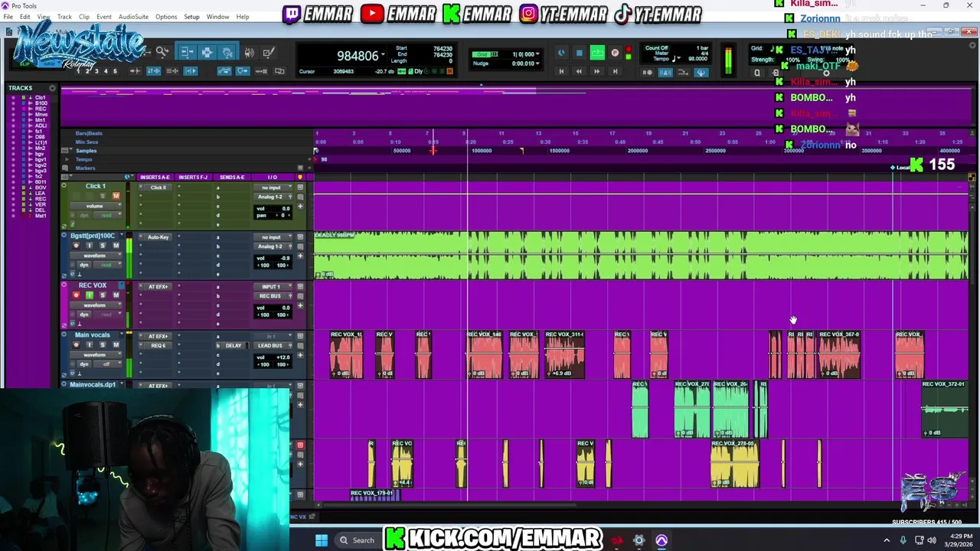
Task: Open REC VOX INPUT 1 selector
Action: (273, 287)
